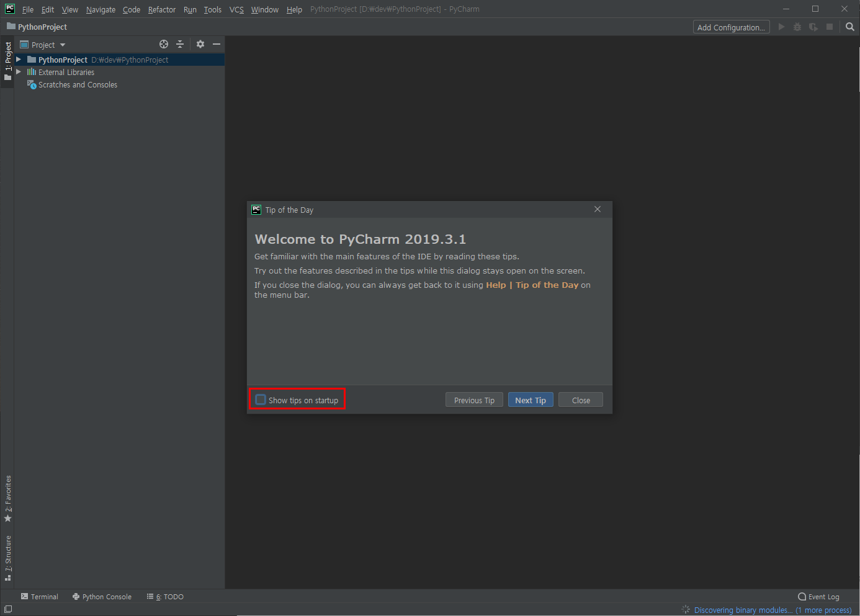This screenshot has height=616, width=860.
Task: Expand the PythonProject tree node
Action: [19, 60]
